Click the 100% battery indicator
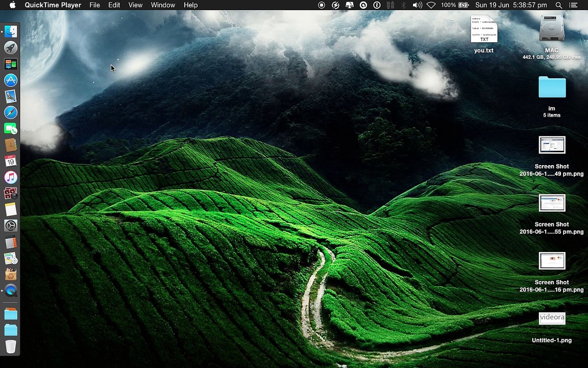This screenshot has height=368, width=588. pyautogui.click(x=455, y=5)
